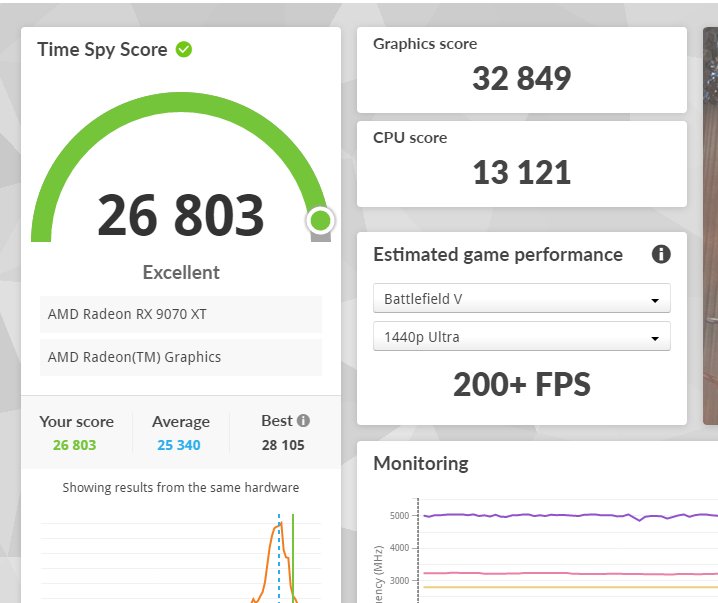
Task: Click the orange score distribution curve peak
Action: [x=279, y=525]
